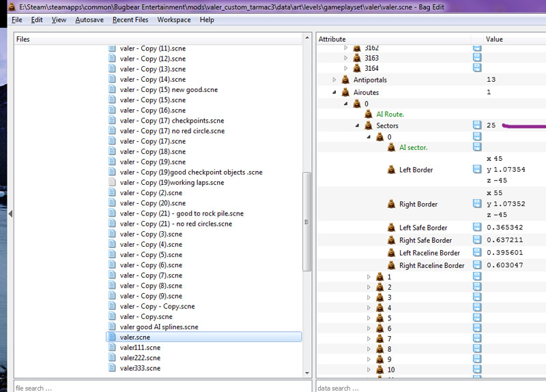Expand sector 4
The height and width of the screenshot is (392, 546).
pos(369,308)
